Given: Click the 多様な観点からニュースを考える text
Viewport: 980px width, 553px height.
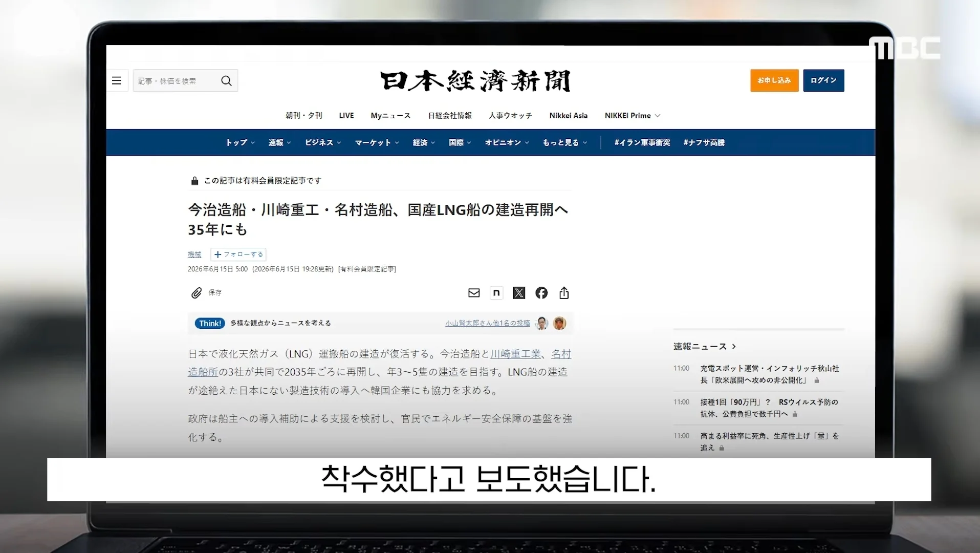Looking at the screenshot, I should click(280, 323).
